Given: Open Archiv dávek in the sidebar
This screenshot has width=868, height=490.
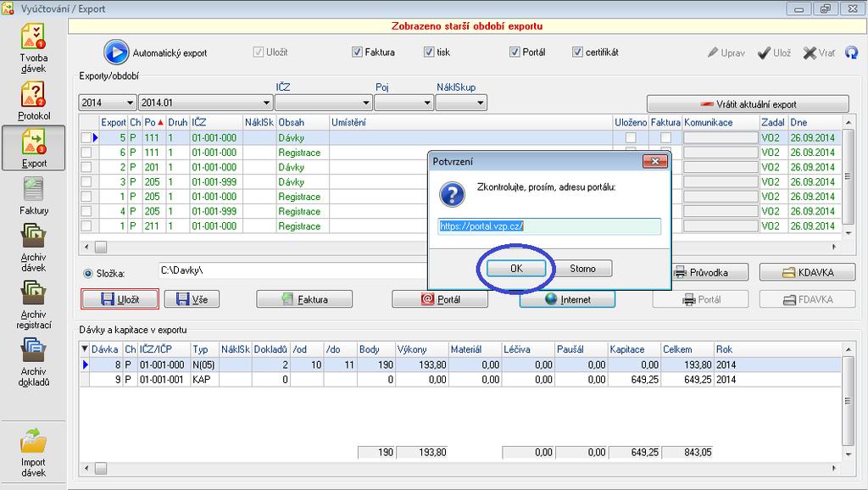Looking at the screenshot, I should [33, 248].
